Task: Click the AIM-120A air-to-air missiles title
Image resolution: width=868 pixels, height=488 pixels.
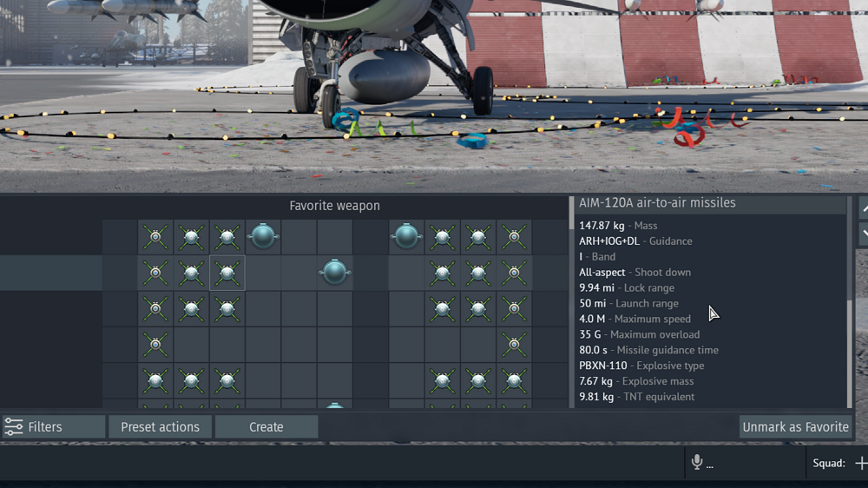Action: 657,202
